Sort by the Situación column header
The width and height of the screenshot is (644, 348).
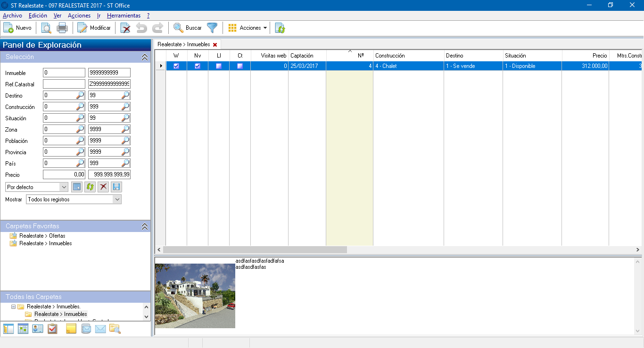(532, 56)
